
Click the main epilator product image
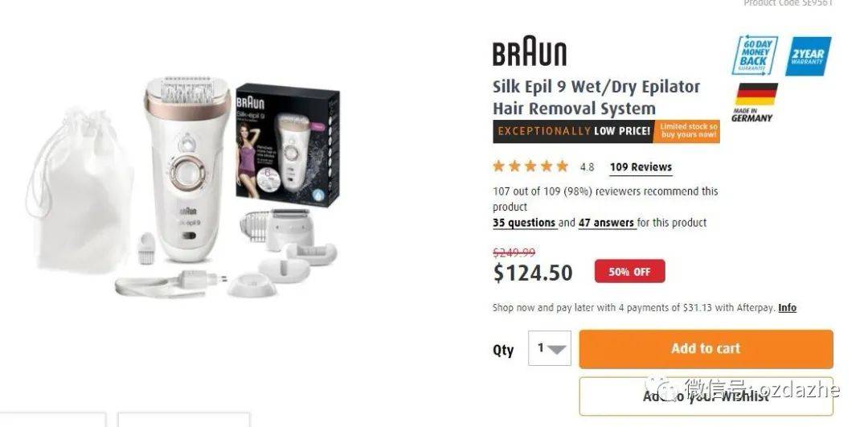tap(187, 169)
